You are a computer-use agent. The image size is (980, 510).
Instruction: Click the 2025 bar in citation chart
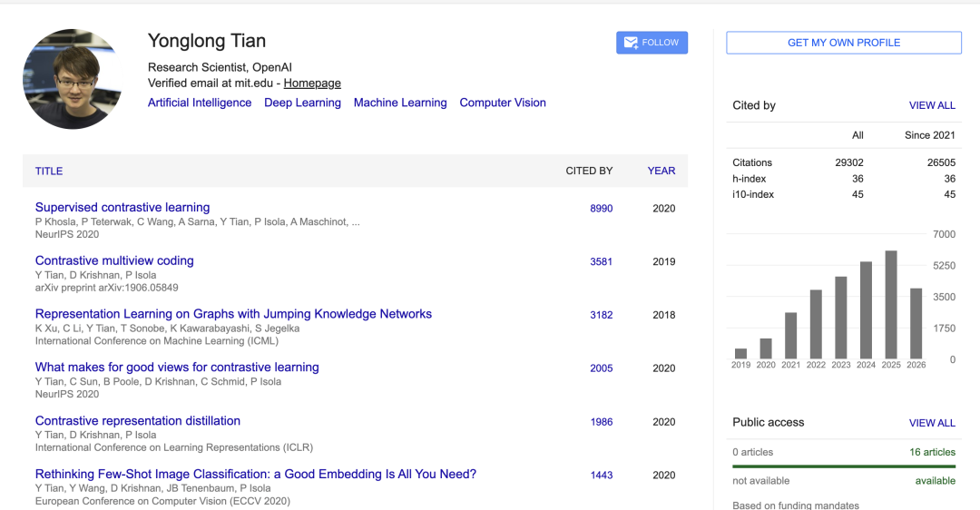click(891, 304)
